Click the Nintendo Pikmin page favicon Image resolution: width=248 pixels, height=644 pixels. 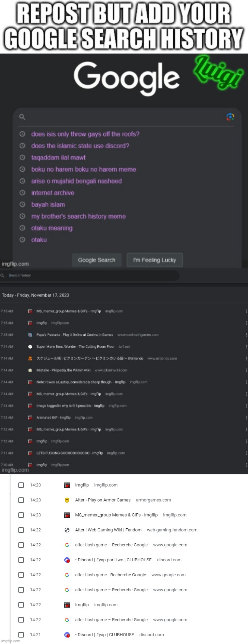(x=30, y=358)
